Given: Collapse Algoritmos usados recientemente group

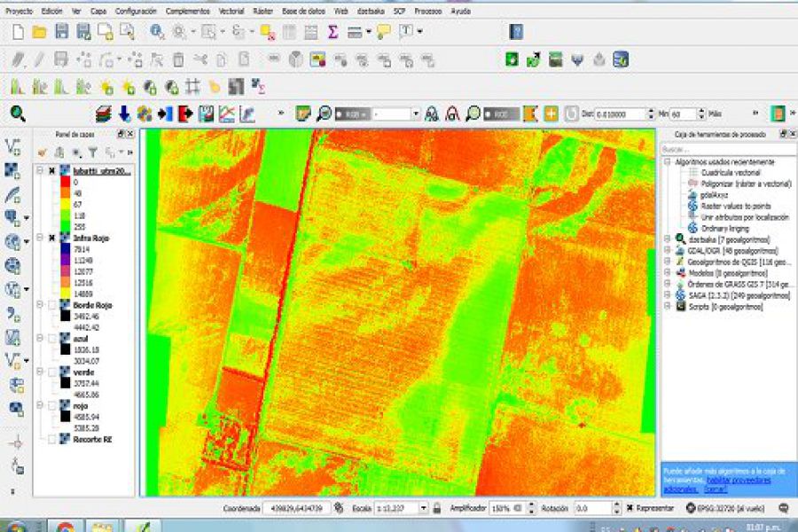Looking at the screenshot, I should [667, 162].
